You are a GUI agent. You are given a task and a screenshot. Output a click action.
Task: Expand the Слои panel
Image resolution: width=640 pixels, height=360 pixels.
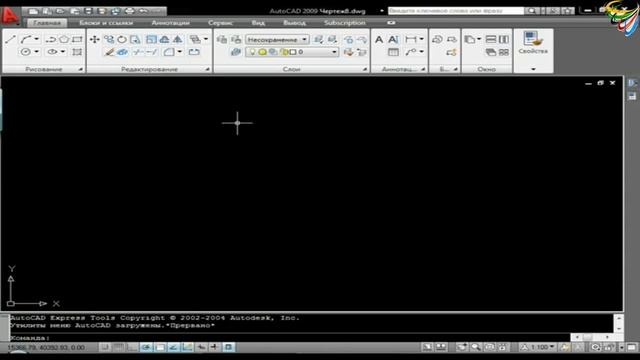click(365, 69)
